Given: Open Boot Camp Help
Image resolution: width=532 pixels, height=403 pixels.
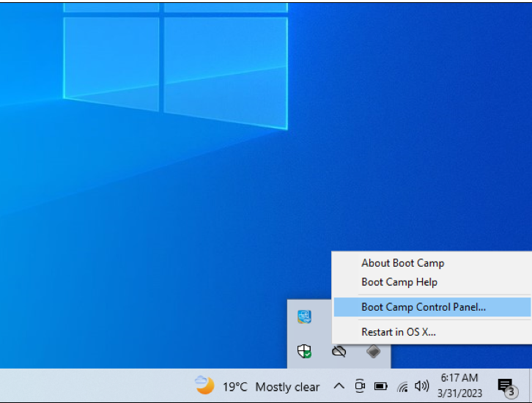Looking at the screenshot, I should 399,282.
